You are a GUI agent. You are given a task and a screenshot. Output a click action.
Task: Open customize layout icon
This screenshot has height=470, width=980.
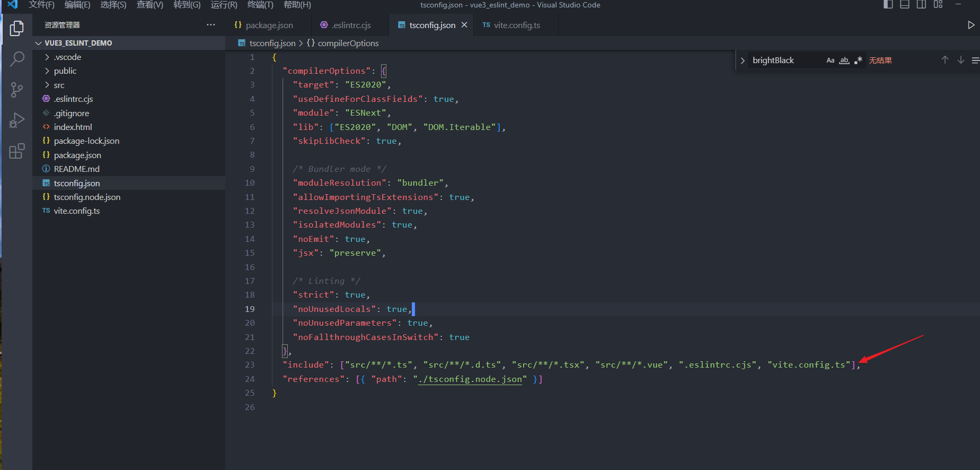tap(938, 4)
